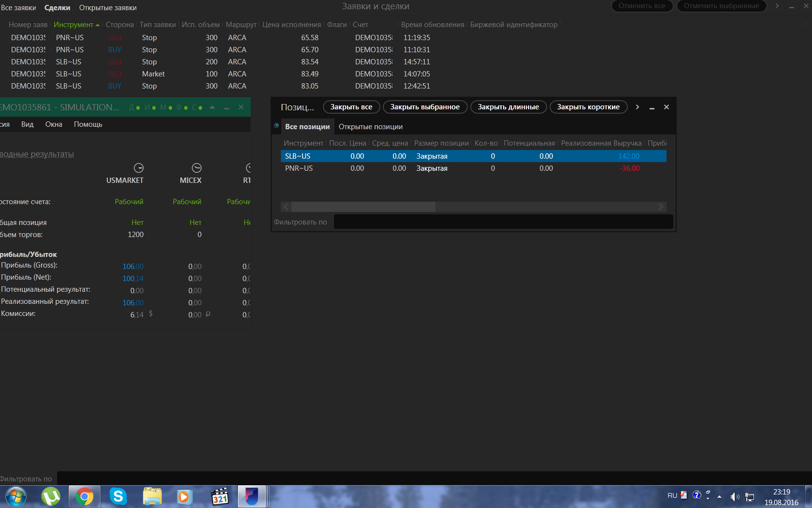
Task: Select PNR~US trade at 65.58
Action: pos(406,38)
